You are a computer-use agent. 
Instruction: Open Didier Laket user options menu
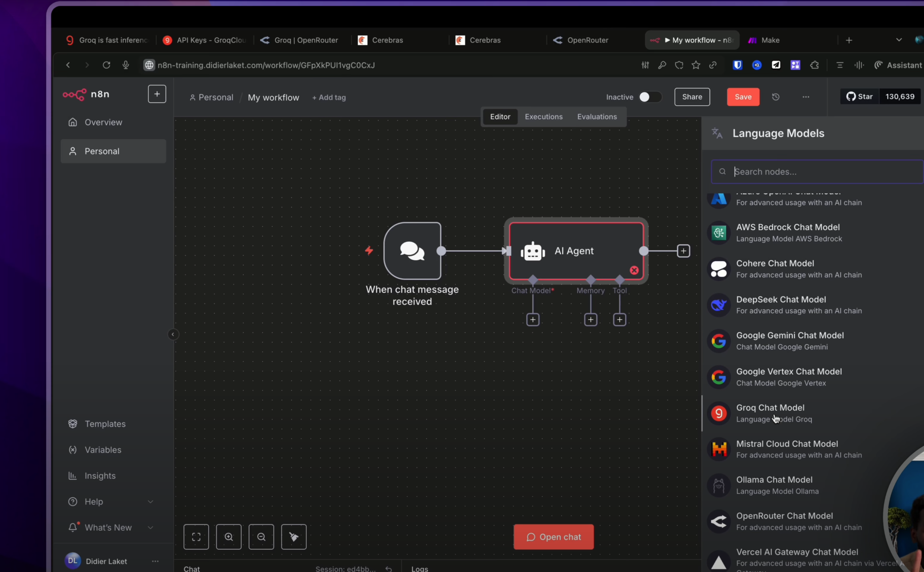click(x=155, y=561)
